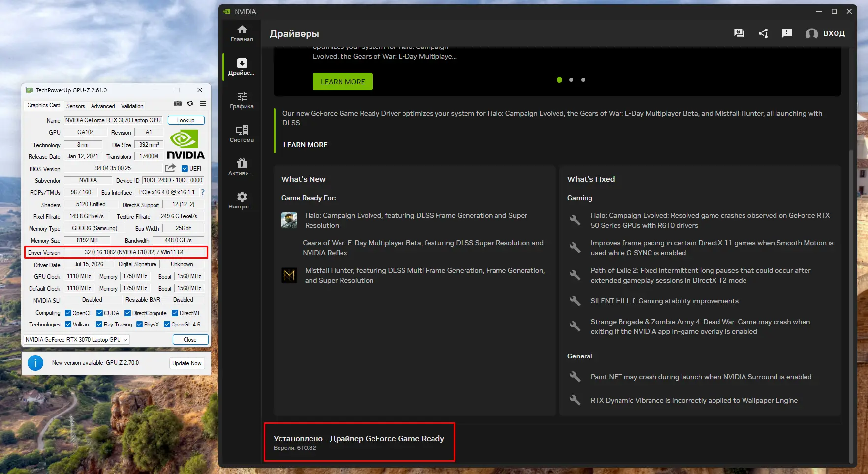Open the Настро... settings gear section
Viewport: 868px width, 474px height.
[x=242, y=201]
